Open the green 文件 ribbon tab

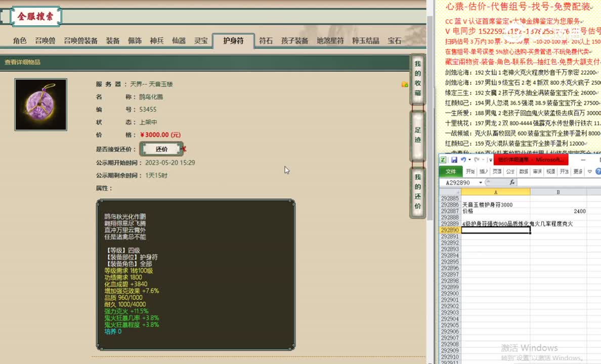click(x=450, y=172)
